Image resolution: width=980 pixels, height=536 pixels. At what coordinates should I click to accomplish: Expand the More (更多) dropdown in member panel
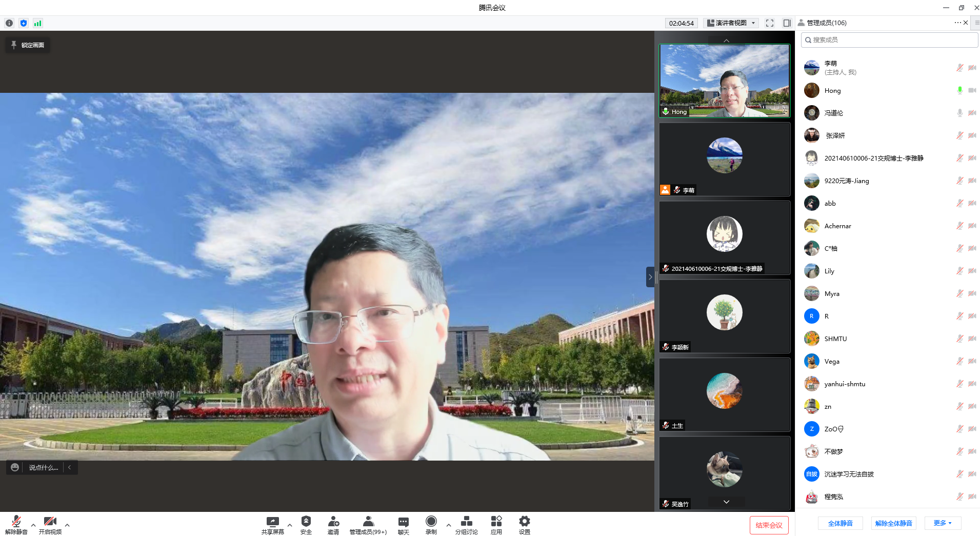943,523
